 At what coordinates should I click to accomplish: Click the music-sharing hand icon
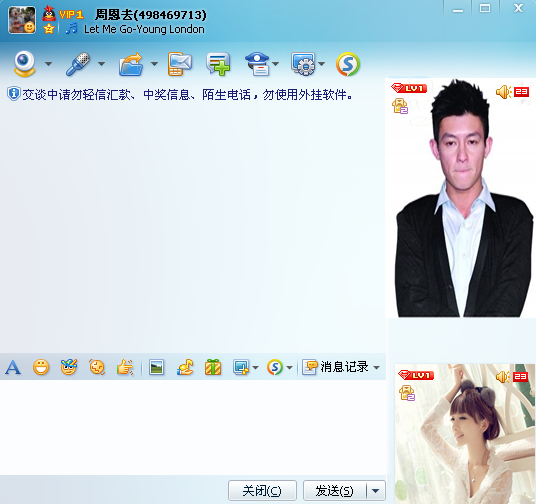185,368
